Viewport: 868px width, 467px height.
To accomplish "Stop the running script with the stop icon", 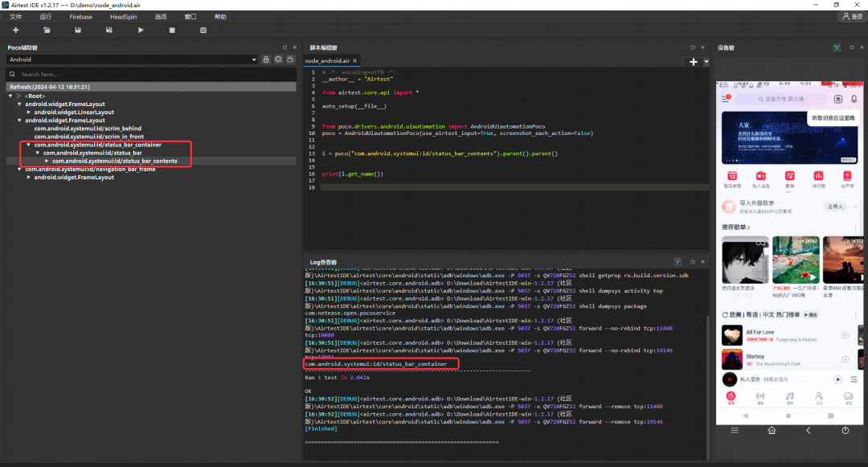I will tap(172, 31).
